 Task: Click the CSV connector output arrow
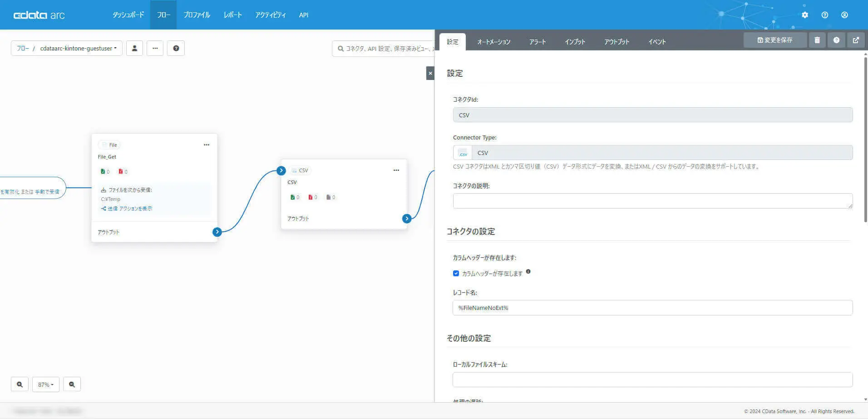[x=407, y=219]
